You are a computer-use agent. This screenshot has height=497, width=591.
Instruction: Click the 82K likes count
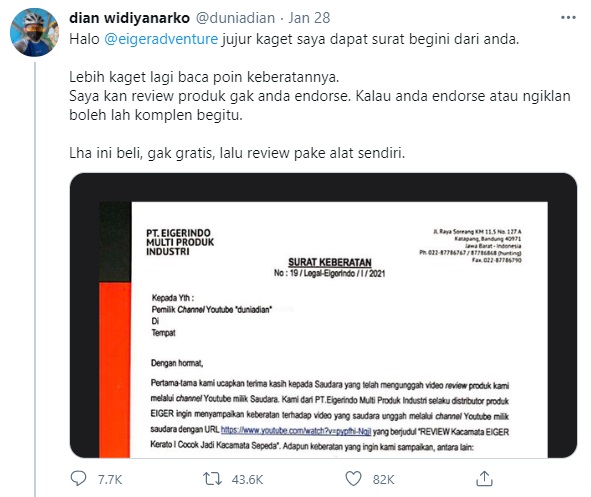[383, 480]
